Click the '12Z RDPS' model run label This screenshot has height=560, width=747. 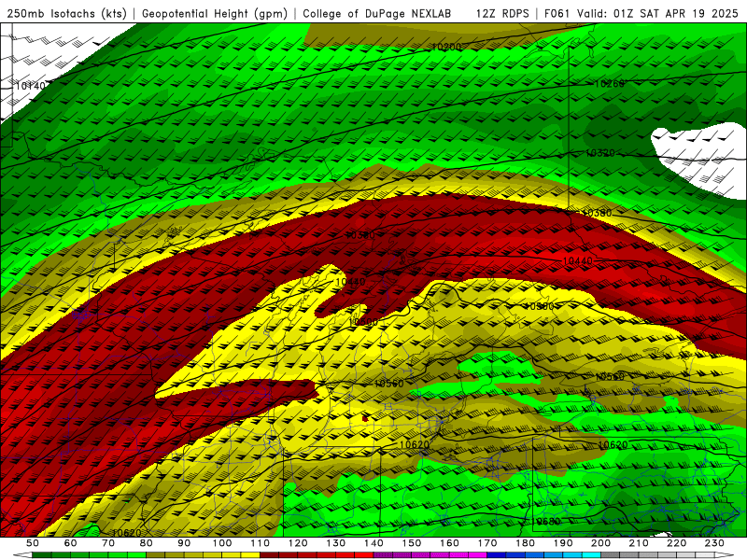coord(502,14)
